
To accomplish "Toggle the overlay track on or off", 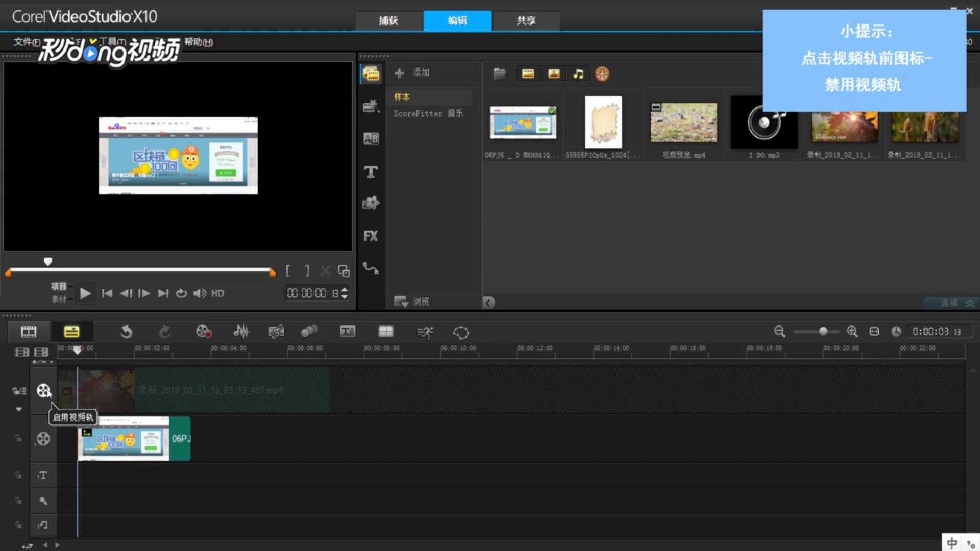I will pos(43,439).
